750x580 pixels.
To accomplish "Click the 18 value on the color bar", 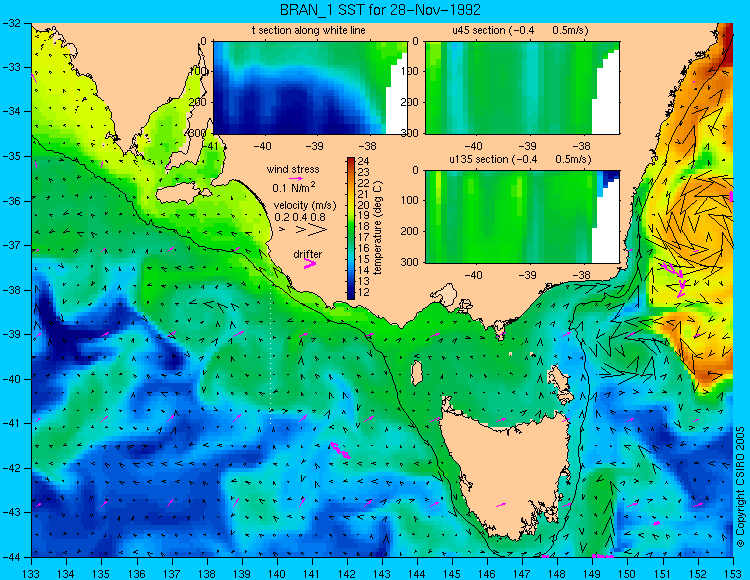I will tap(364, 227).
